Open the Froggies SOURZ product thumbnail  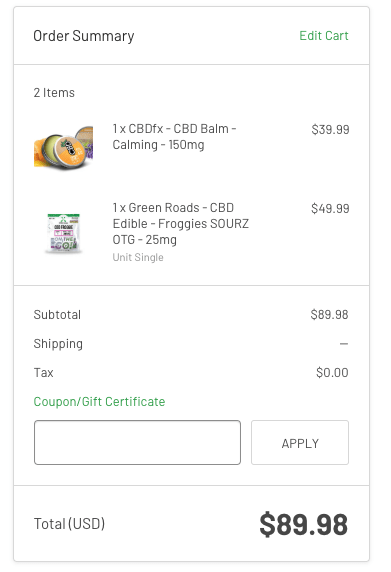click(x=63, y=233)
